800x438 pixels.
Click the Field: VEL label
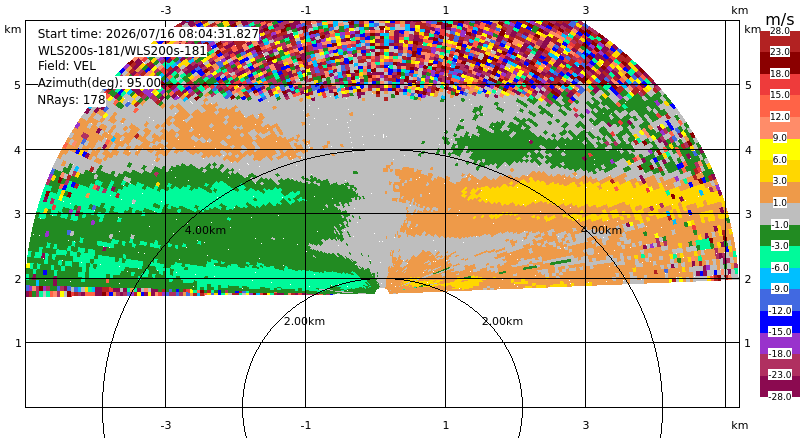pos(67,66)
